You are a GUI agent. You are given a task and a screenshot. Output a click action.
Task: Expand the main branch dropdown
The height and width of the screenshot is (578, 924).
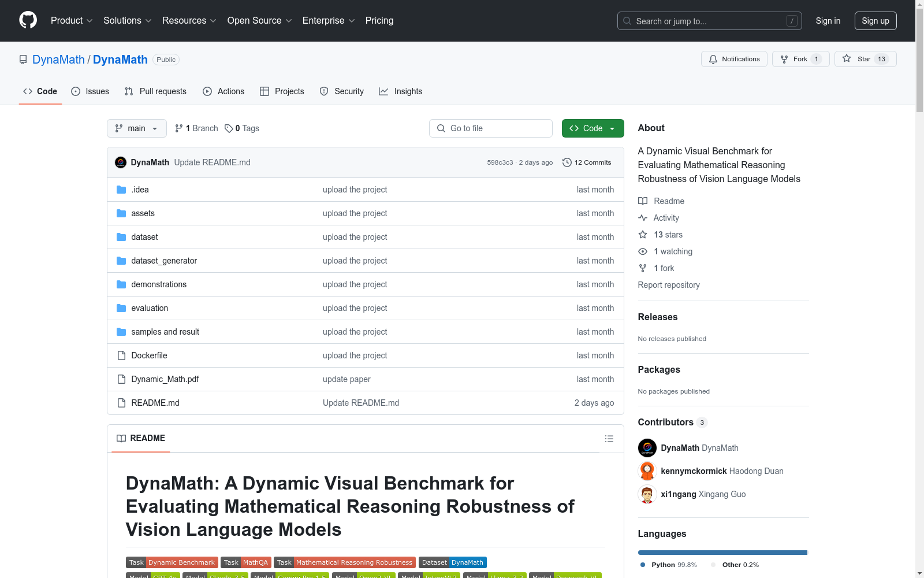[136, 128]
